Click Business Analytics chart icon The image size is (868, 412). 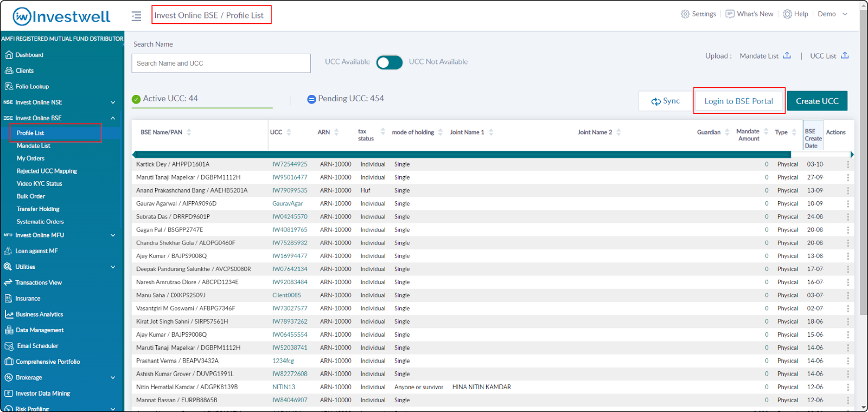pyautogui.click(x=9, y=314)
